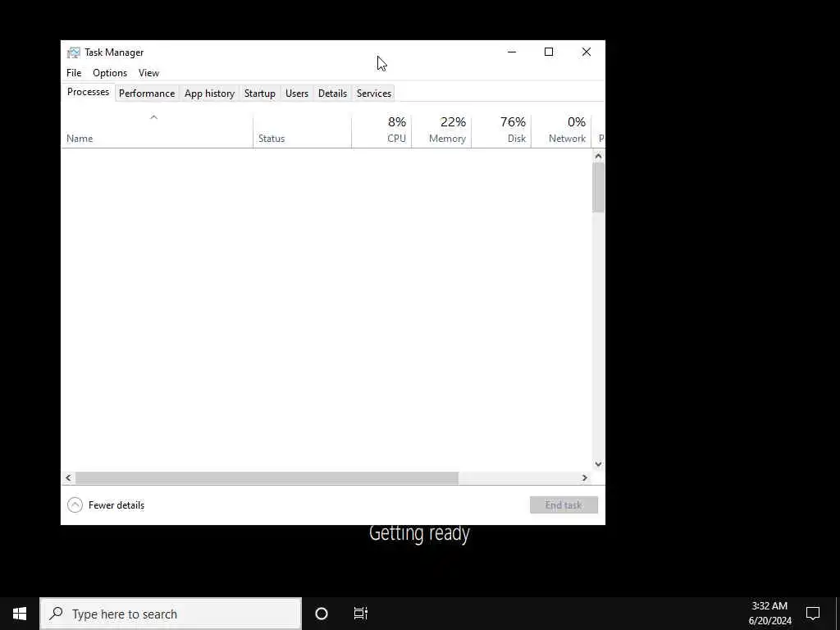Close the Task Manager window
Viewport: 840px width, 630px height.
point(586,52)
